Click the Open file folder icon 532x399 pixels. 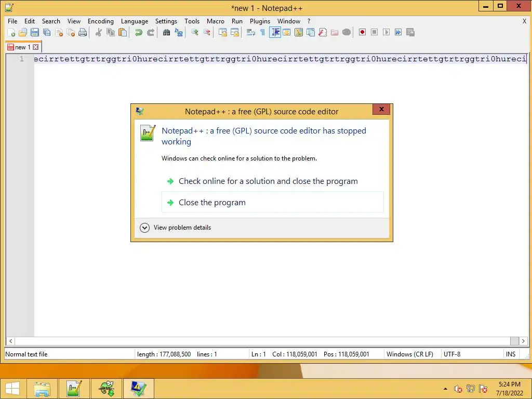(x=23, y=33)
